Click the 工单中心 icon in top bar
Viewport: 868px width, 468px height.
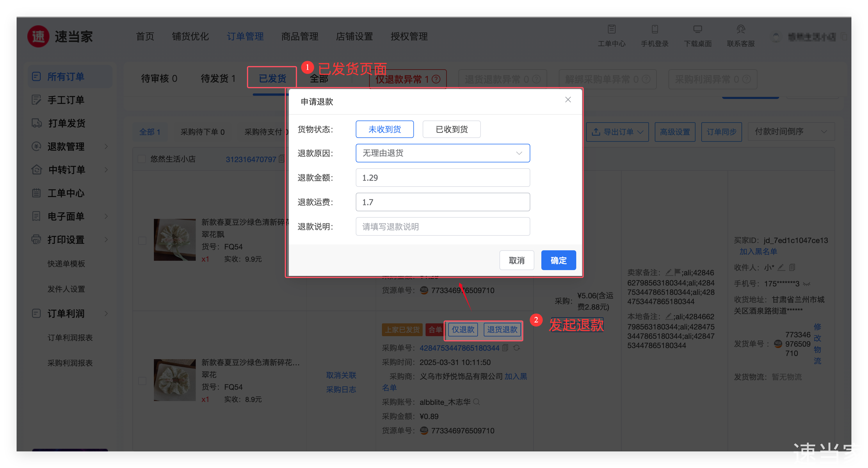click(x=611, y=29)
